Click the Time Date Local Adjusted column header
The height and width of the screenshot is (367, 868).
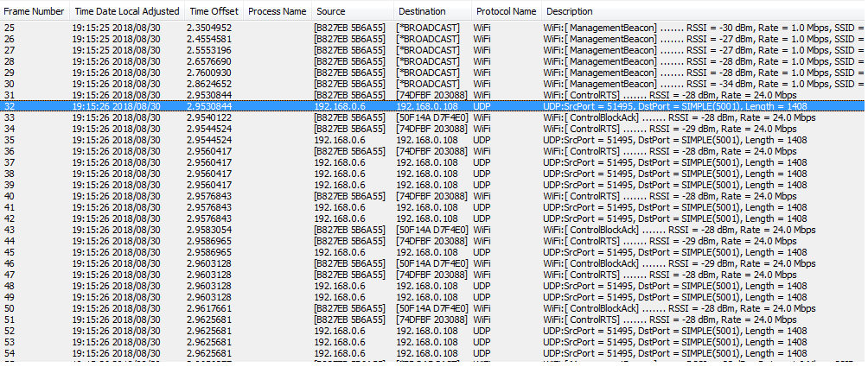pos(126,11)
